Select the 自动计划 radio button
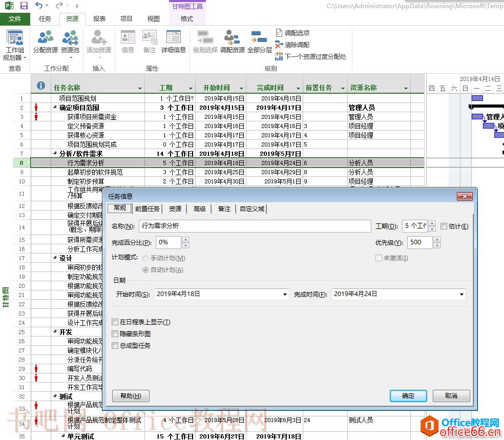Image resolution: width=504 pixels, height=440 pixels. coord(145,270)
